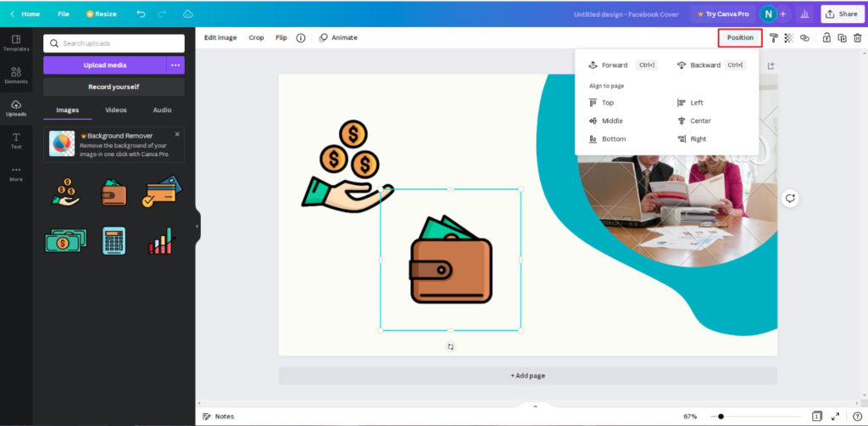The width and height of the screenshot is (868, 426).
Task: Collapse the side panel using the arrow handle
Action: click(197, 227)
